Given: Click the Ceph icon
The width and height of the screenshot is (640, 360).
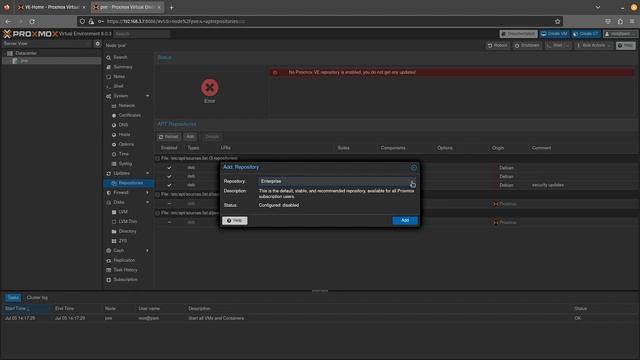Looking at the screenshot, I should point(109,251).
